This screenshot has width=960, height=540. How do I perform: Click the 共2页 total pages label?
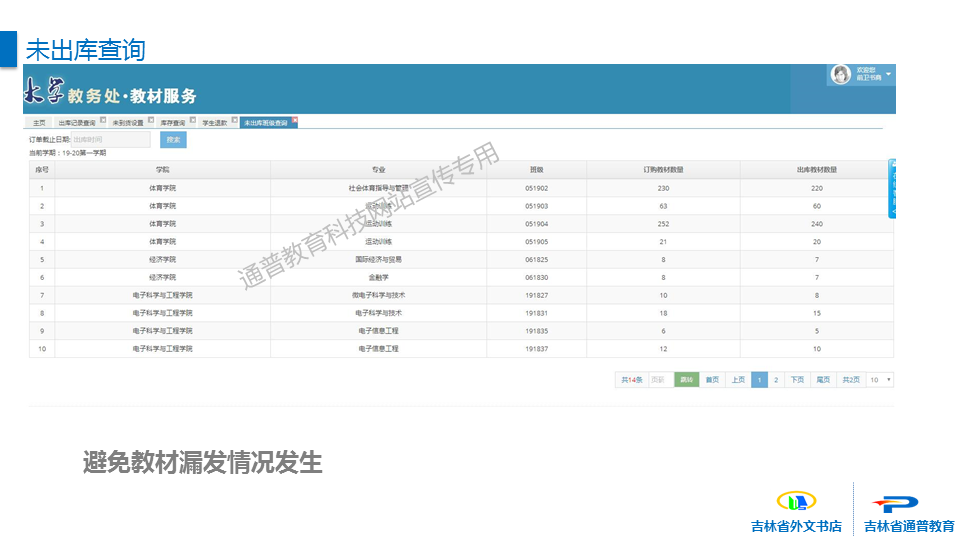(851, 380)
